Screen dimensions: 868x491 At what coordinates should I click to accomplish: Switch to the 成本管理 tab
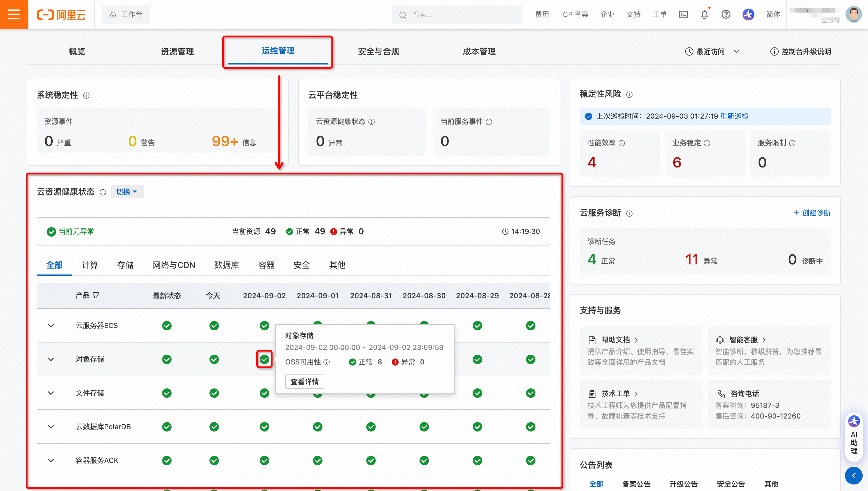coord(479,51)
